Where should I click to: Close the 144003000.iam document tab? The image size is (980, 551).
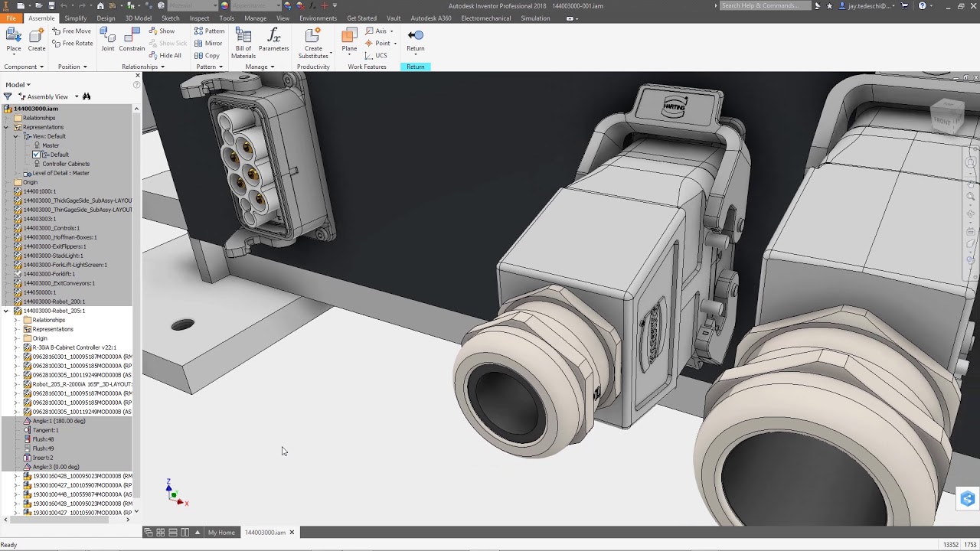tap(292, 533)
